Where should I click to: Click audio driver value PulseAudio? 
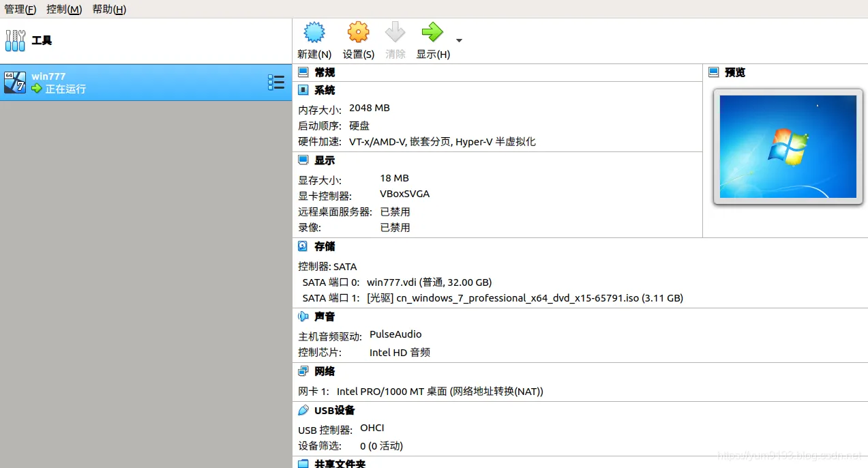pyautogui.click(x=395, y=334)
